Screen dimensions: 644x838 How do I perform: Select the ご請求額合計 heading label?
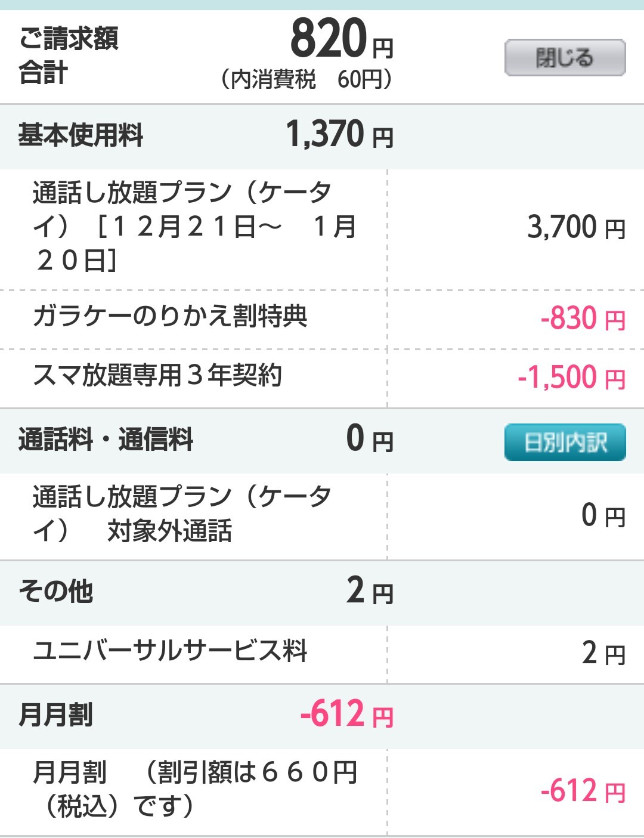coord(69,55)
